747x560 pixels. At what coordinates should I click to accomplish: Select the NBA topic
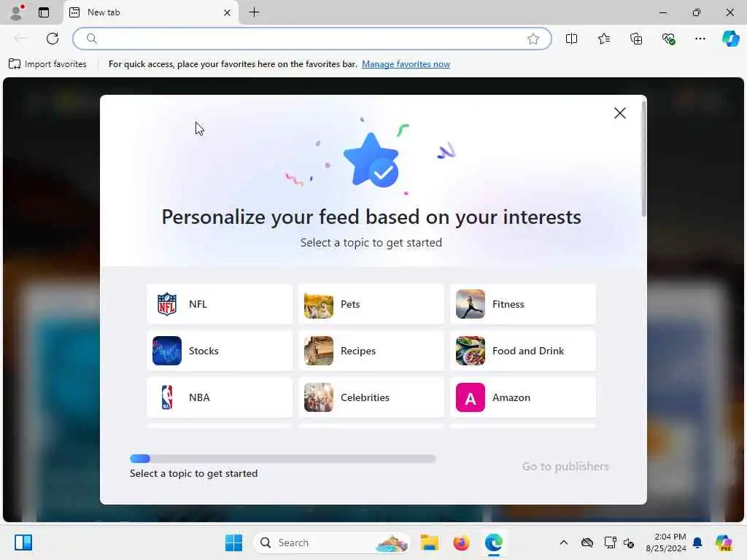click(x=220, y=397)
